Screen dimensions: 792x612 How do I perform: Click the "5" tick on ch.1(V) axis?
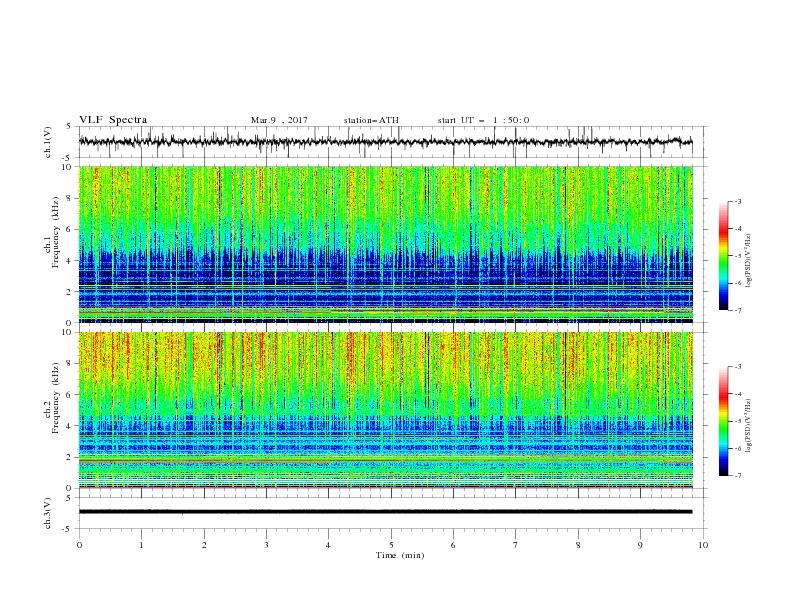(x=69, y=126)
